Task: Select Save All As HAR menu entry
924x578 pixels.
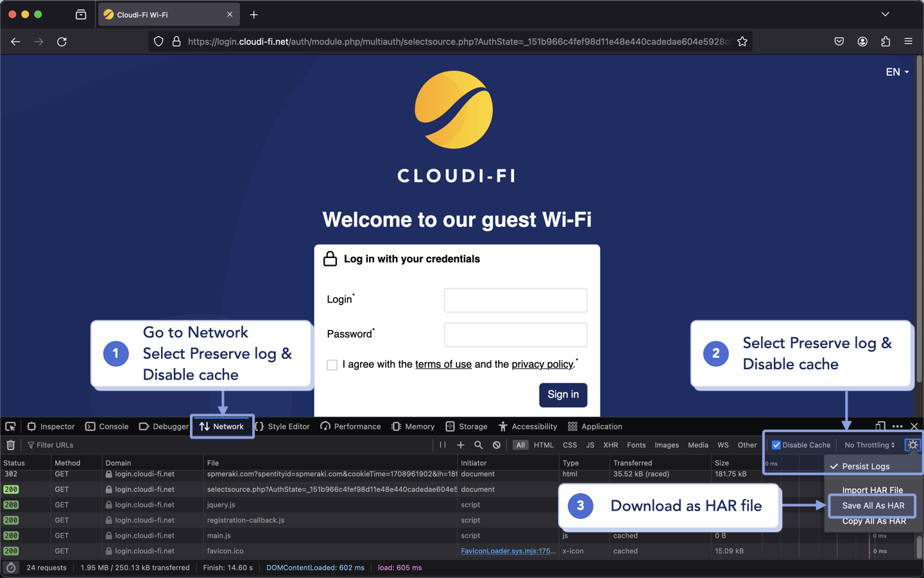Action: (871, 505)
